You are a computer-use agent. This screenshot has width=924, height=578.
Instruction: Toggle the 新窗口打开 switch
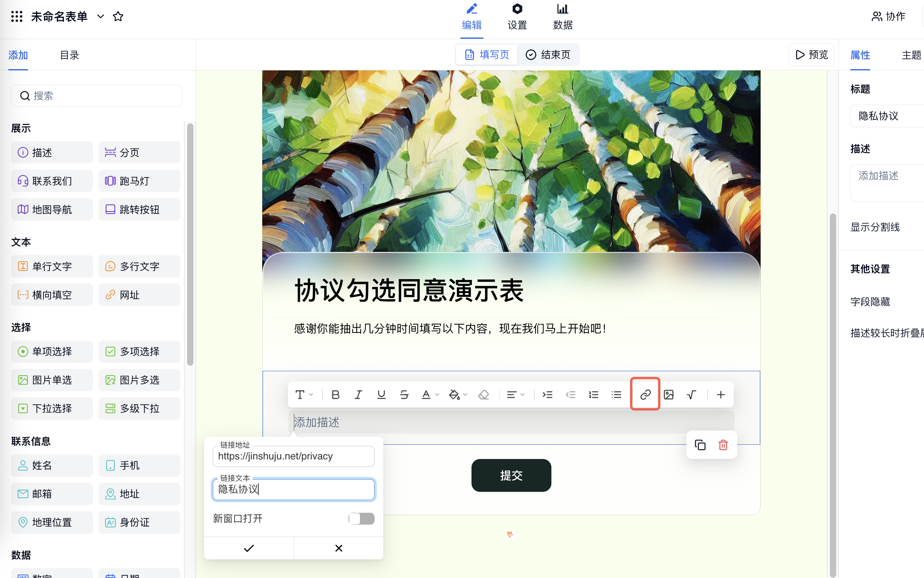tap(361, 519)
